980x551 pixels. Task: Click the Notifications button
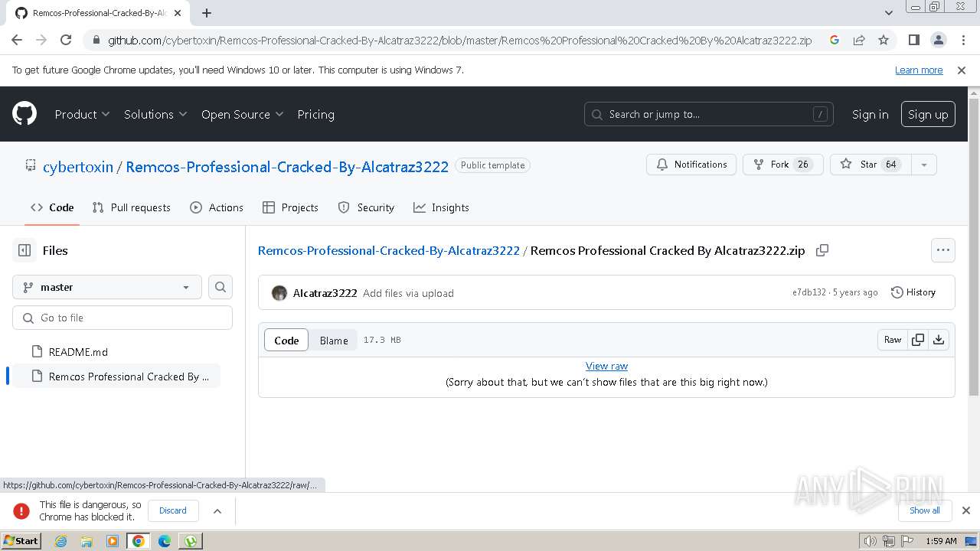click(x=691, y=165)
